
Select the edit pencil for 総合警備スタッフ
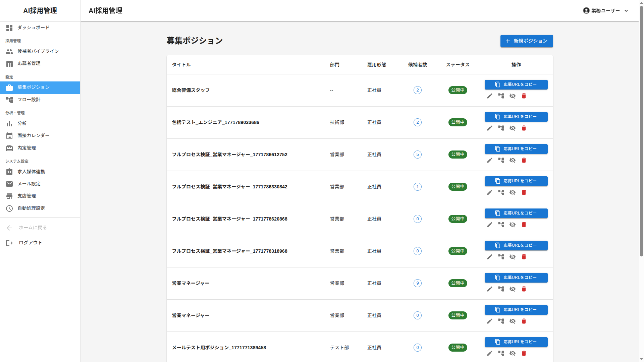[x=490, y=96]
